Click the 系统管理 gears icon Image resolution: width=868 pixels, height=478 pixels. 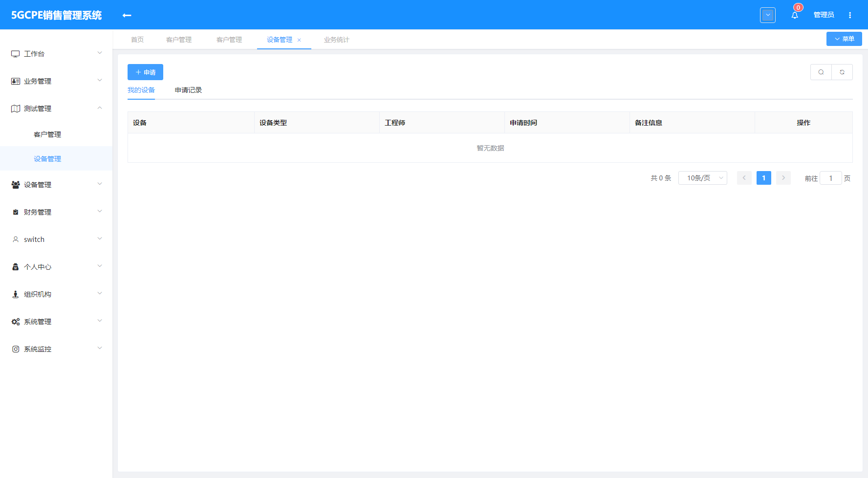(x=16, y=322)
